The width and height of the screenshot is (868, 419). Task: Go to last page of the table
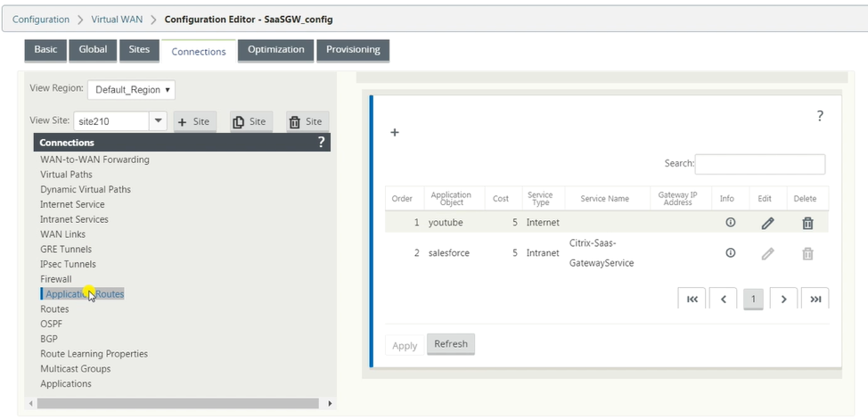point(815,299)
